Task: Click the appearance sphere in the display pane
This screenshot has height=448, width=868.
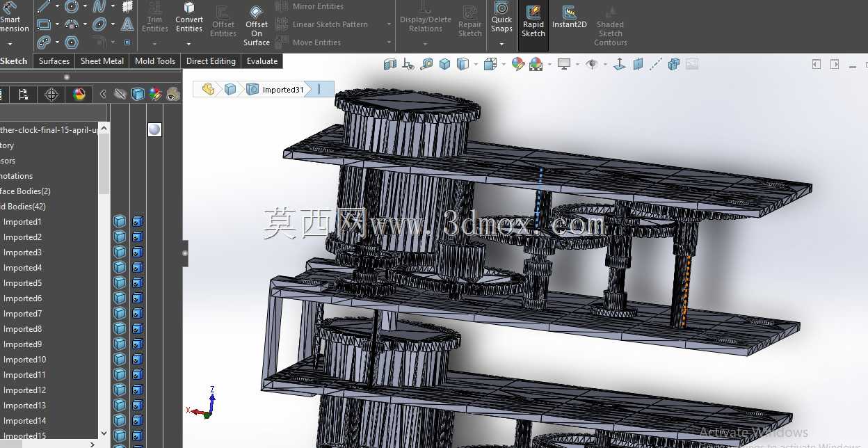Action: 154,129
